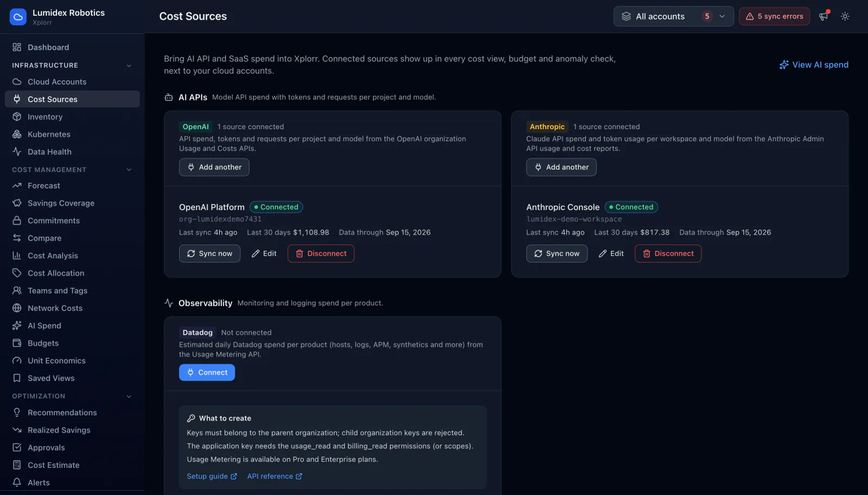The image size is (868, 495).
Task: Open the All accounts dropdown
Action: tap(673, 16)
